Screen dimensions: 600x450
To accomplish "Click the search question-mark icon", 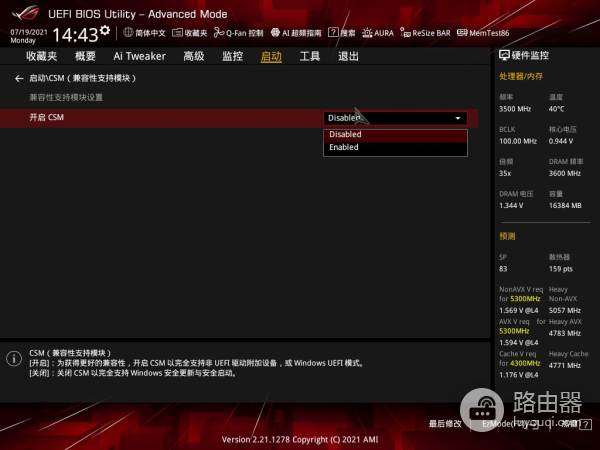I will 333,33.
